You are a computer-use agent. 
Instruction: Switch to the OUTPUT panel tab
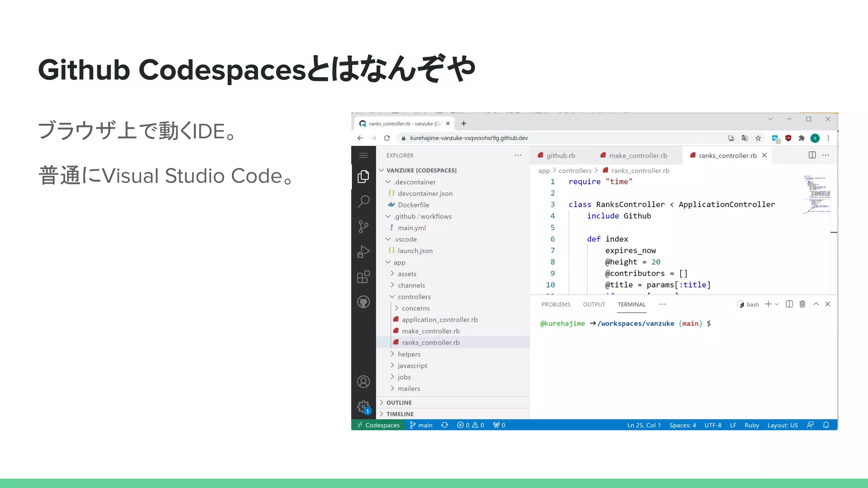[x=594, y=304]
